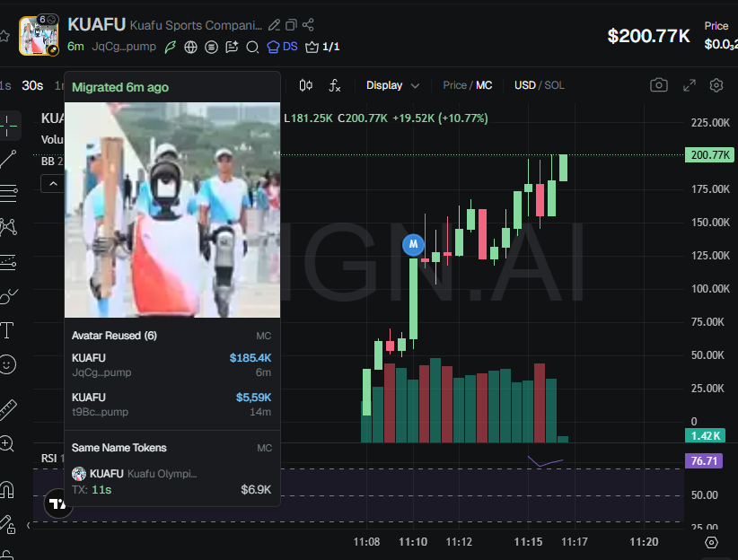Toggle currency between USD and SOL
738x560 pixels.
pyautogui.click(x=539, y=85)
